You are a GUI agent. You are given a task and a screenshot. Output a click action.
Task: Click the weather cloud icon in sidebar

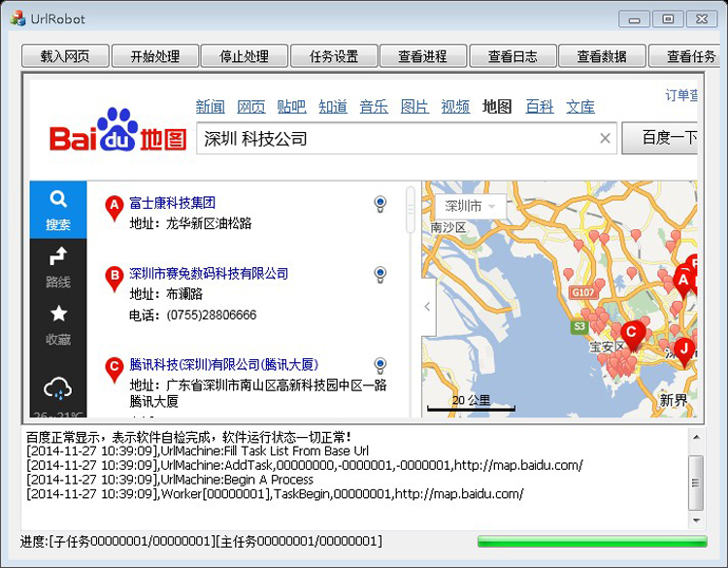click(58, 388)
